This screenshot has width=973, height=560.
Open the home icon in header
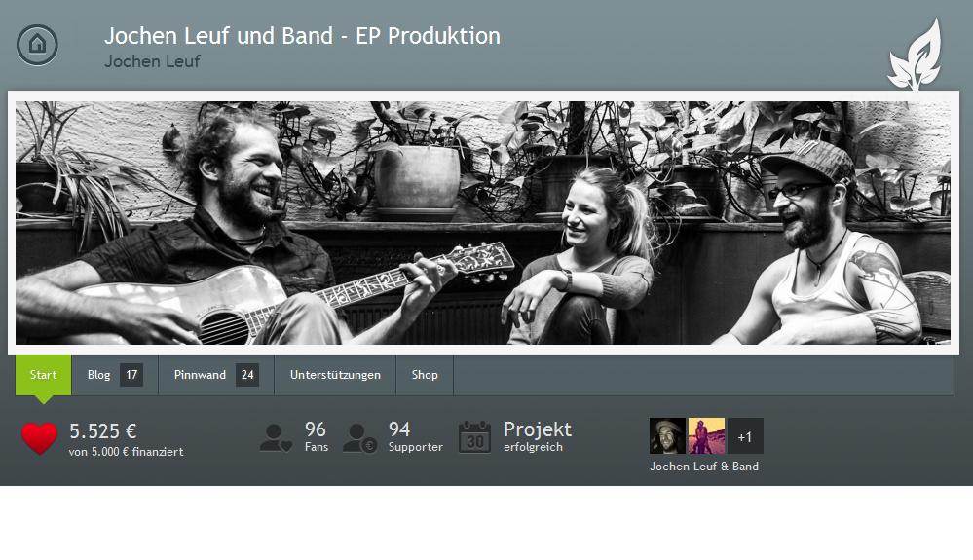tap(37, 45)
